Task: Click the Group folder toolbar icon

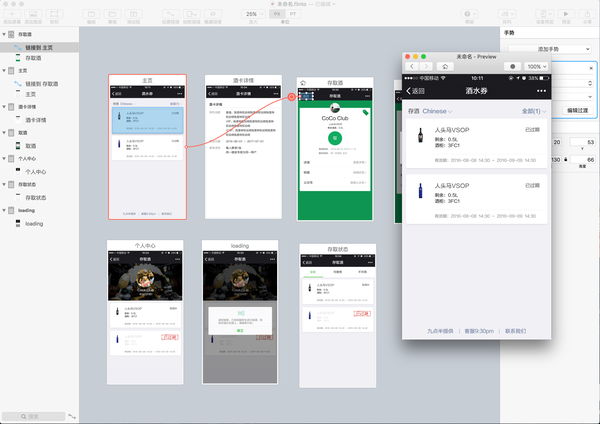Action: point(91,14)
